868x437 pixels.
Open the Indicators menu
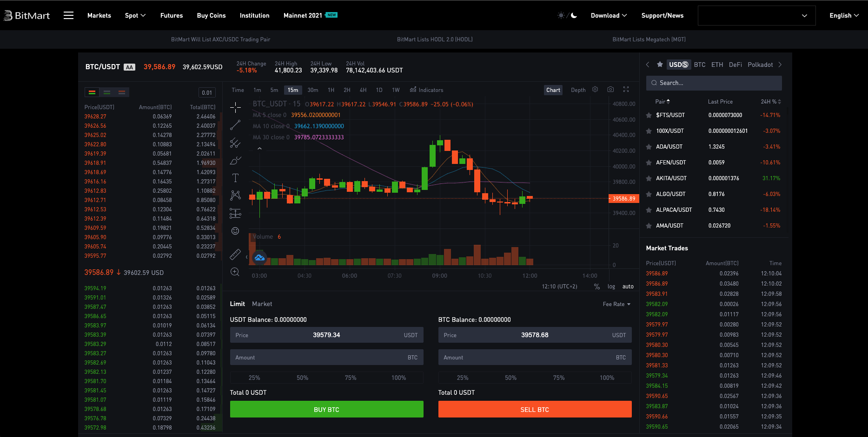(426, 90)
